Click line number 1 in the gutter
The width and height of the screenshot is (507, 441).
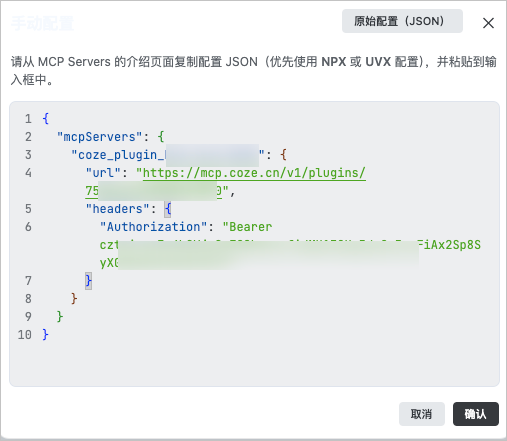click(28, 119)
